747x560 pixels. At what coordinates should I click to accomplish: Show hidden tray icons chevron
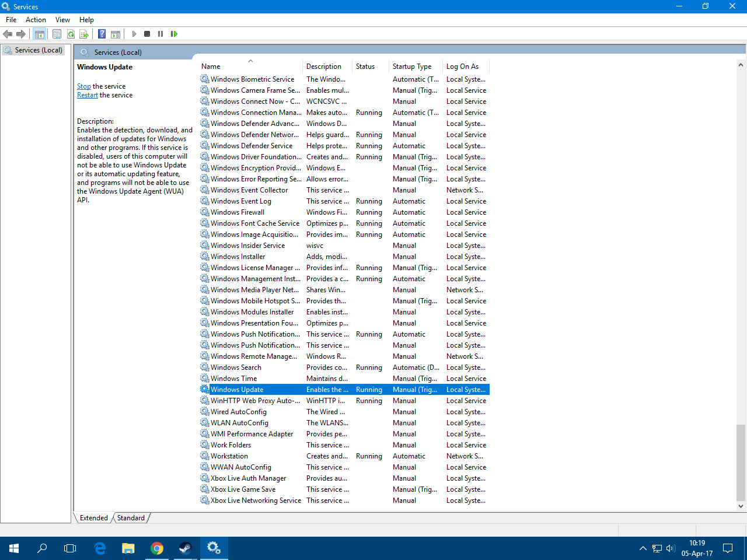(643, 548)
